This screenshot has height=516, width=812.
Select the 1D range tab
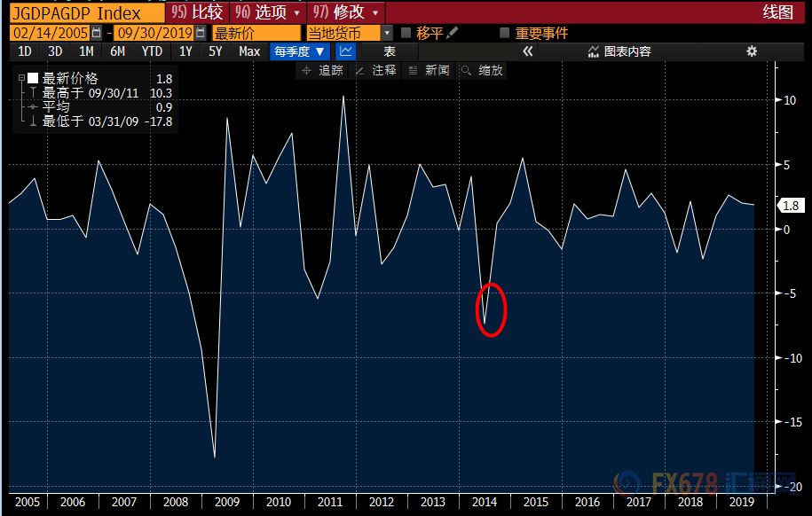click(25, 51)
